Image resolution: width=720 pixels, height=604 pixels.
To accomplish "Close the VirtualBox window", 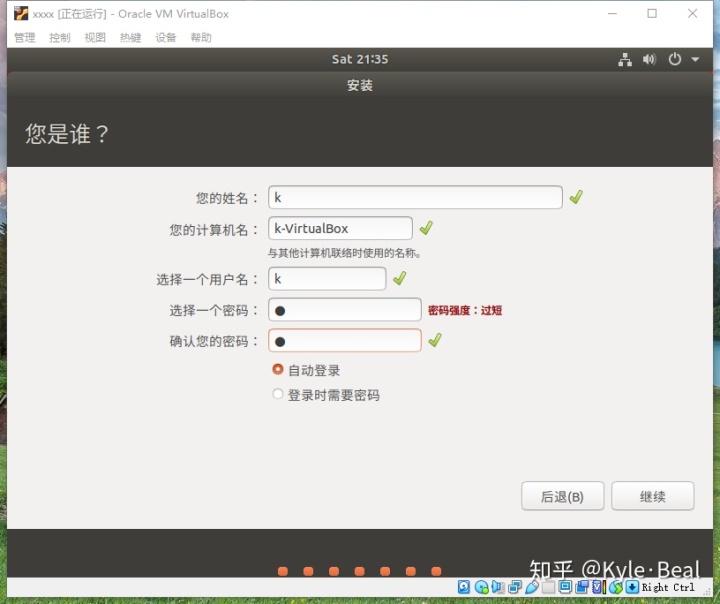I will (x=692, y=14).
